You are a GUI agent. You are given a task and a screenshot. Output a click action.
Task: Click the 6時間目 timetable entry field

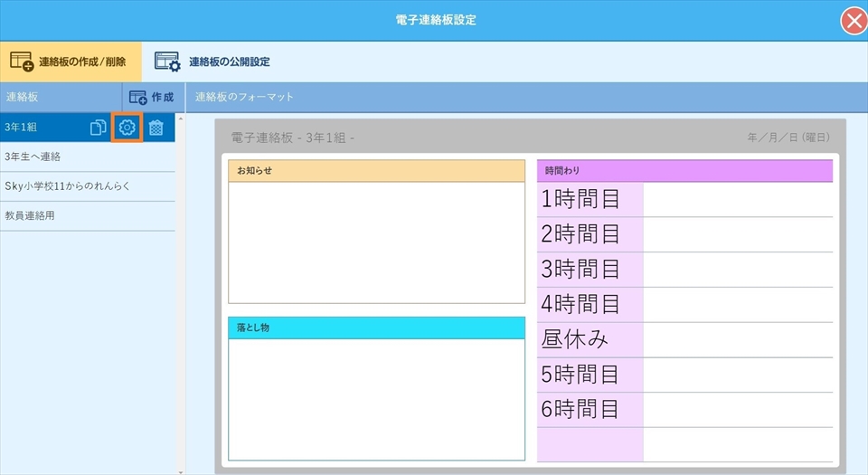coord(738,410)
